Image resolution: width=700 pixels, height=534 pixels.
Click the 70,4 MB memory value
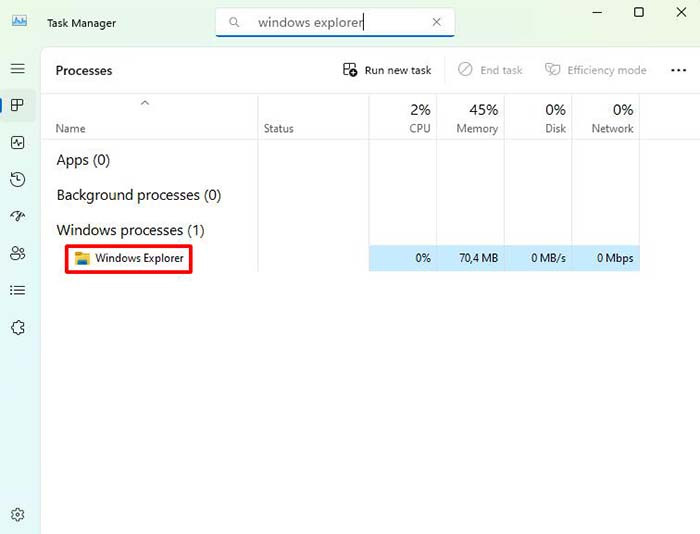[x=478, y=258]
